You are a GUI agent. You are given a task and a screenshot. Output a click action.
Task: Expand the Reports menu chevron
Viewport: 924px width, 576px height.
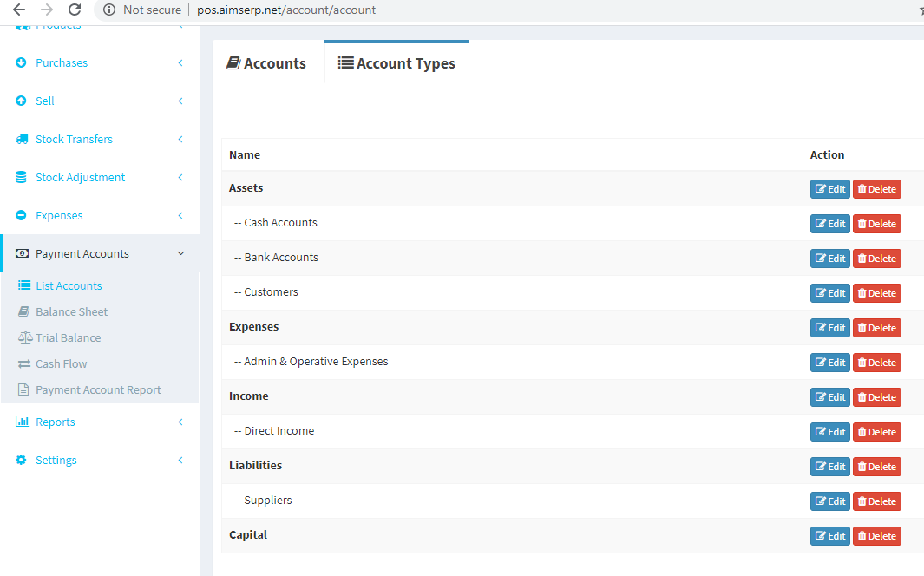click(180, 422)
